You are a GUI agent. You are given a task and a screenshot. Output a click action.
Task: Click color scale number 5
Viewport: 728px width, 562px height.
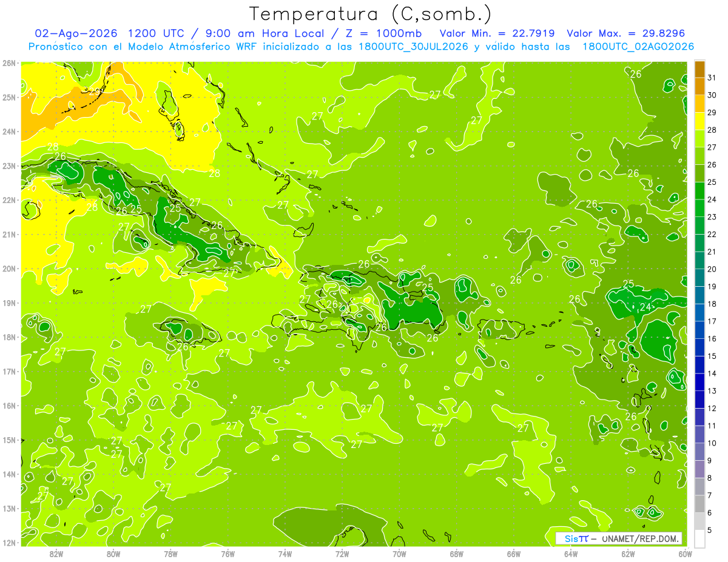pyautogui.click(x=710, y=530)
